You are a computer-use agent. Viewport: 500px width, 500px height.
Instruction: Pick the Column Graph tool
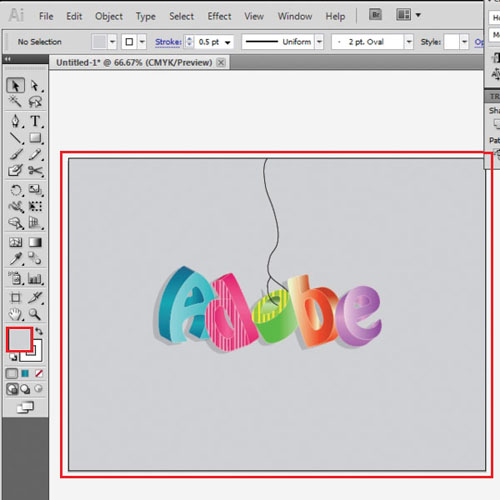coord(35,278)
